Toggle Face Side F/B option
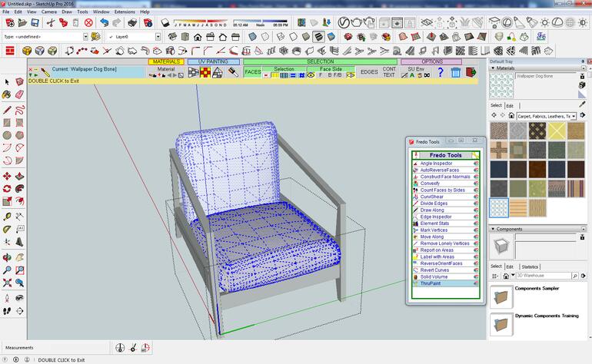The height and width of the screenshot is (364, 592). point(338,75)
